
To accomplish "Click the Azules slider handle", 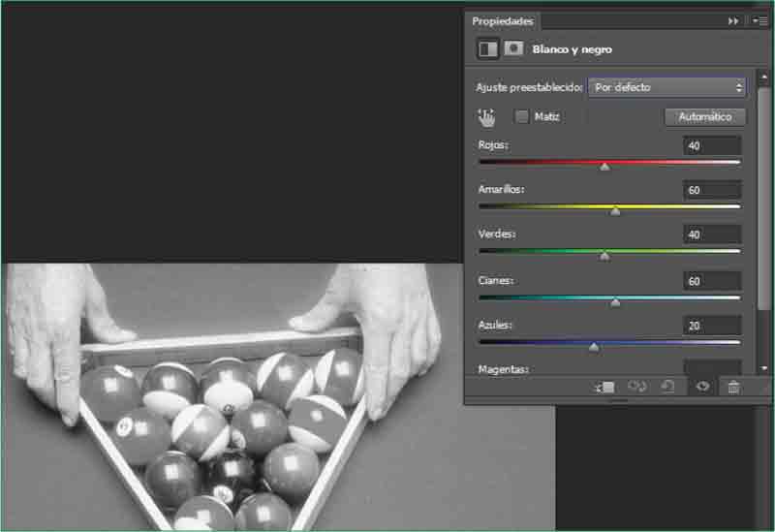I will coord(594,347).
